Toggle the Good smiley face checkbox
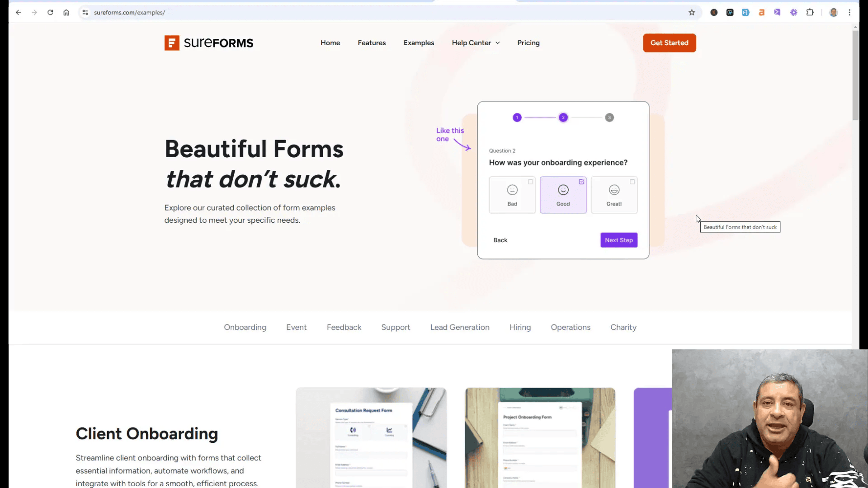 coord(581,183)
